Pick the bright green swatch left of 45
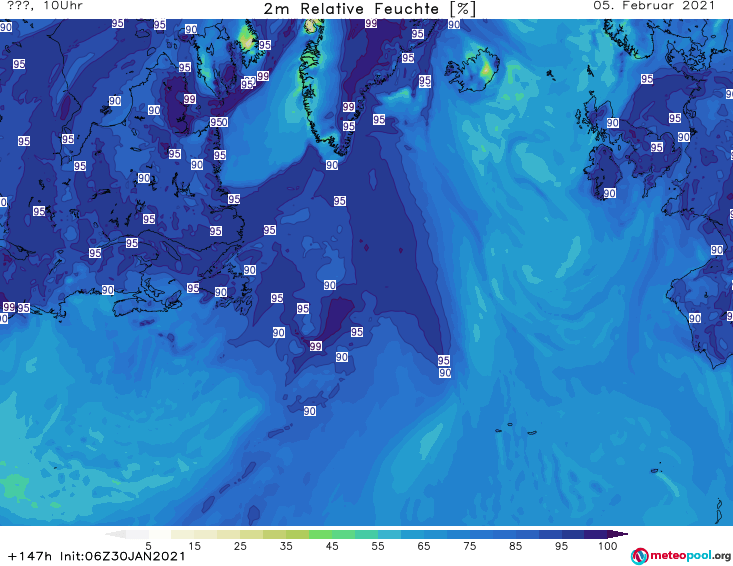The width and height of the screenshot is (733, 566). [320, 534]
